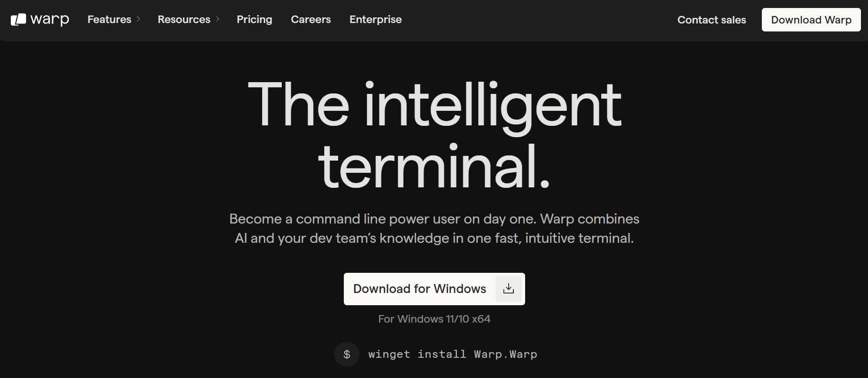
Task: Click the Download for Windows button
Action: coord(434,289)
